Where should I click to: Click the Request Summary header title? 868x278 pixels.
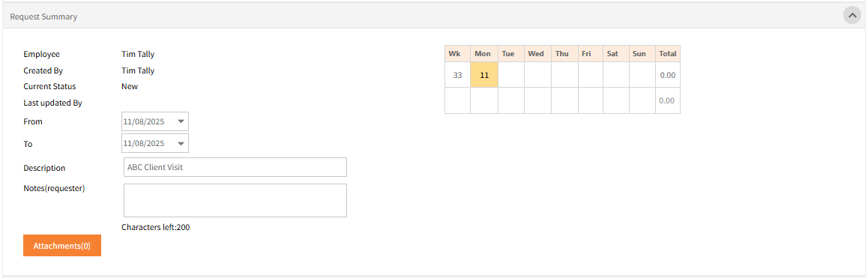43,16
